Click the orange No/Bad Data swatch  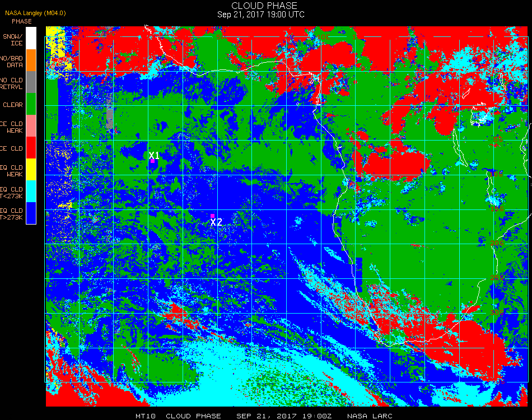31,60
